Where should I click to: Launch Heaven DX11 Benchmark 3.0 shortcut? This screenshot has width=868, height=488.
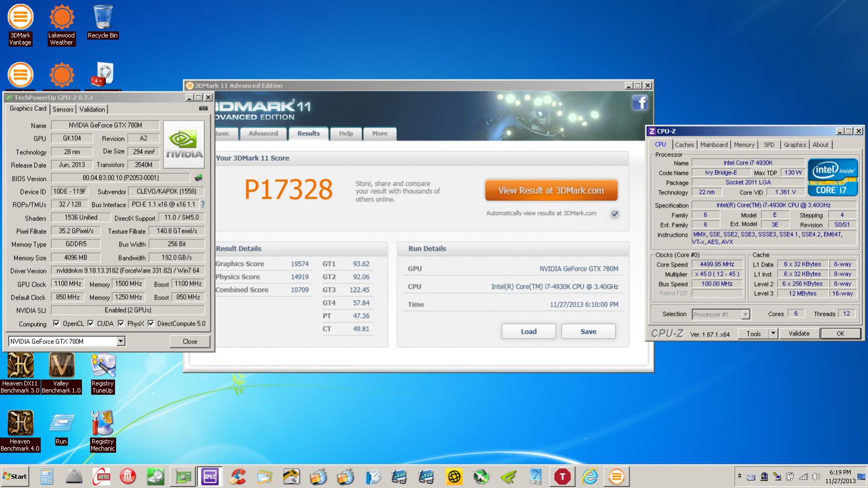20,373
